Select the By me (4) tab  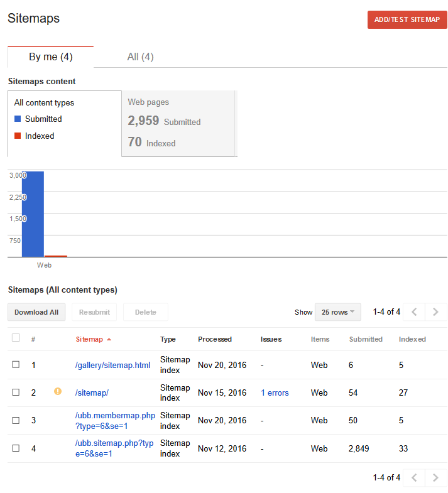click(51, 57)
